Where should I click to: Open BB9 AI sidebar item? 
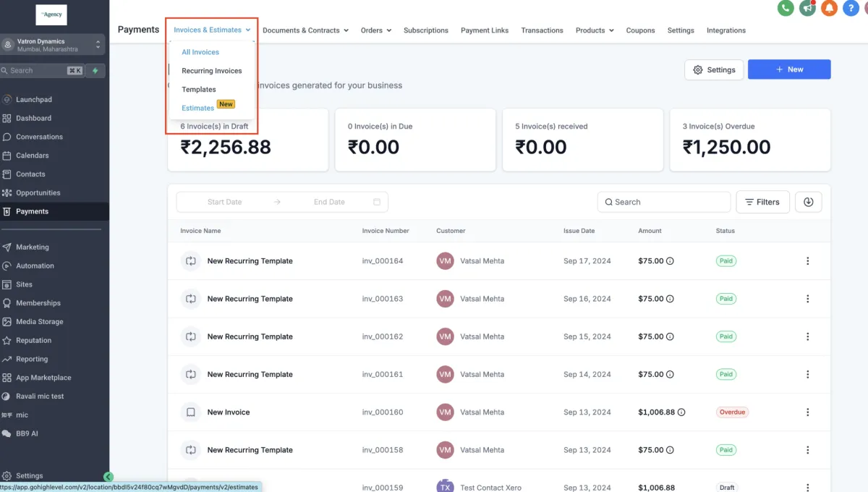point(27,433)
